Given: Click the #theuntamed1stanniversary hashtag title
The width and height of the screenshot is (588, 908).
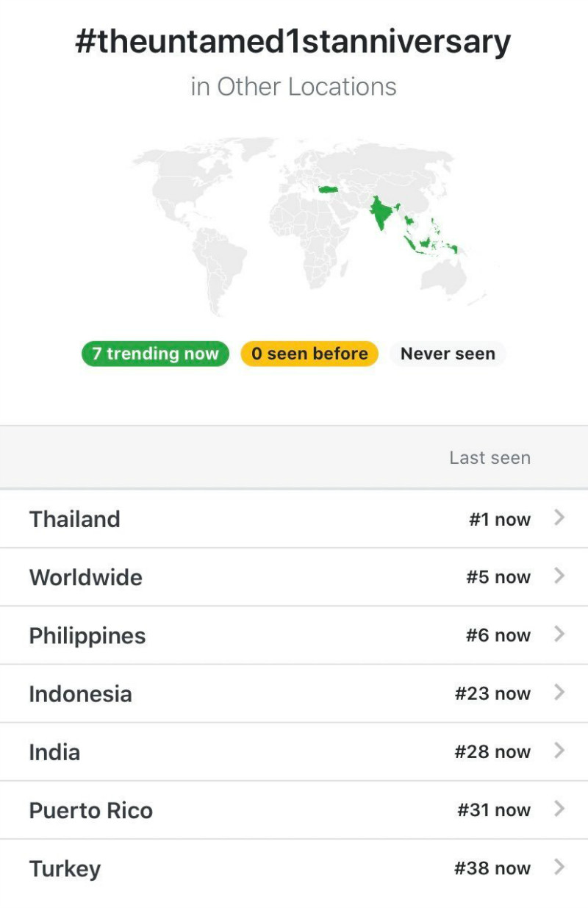Looking at the screenshot, I should (293, 42).
